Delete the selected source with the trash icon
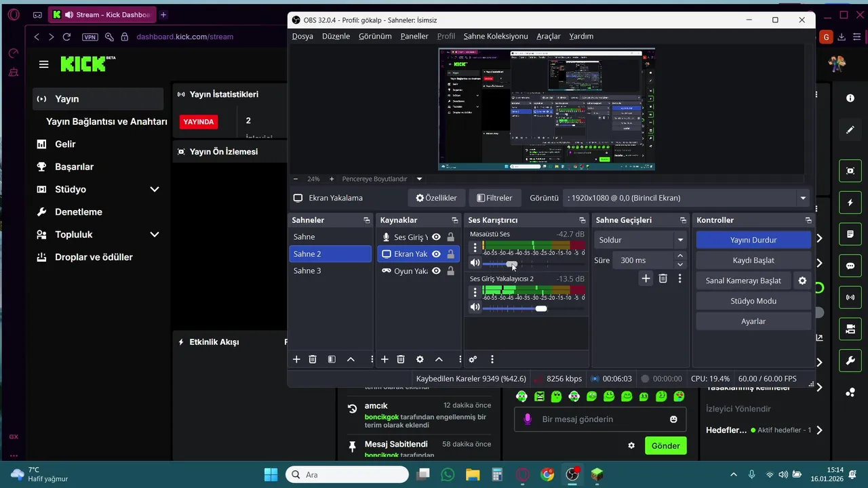The image size is (868, 488). pos(401,359)
